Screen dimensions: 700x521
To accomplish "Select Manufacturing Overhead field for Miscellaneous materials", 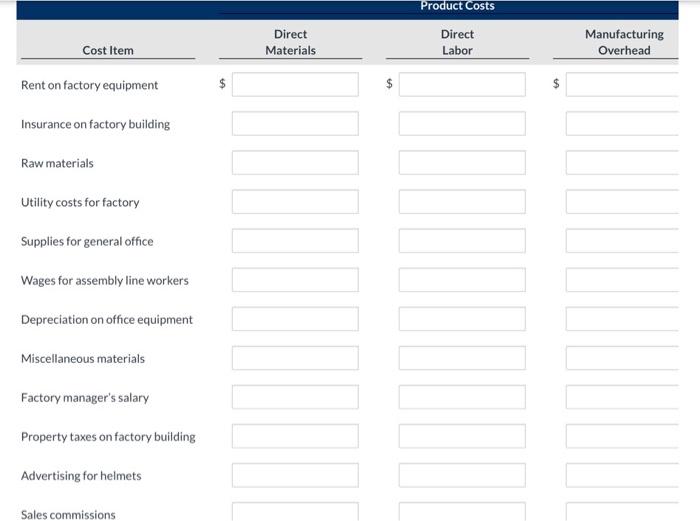I will (622, 358).
